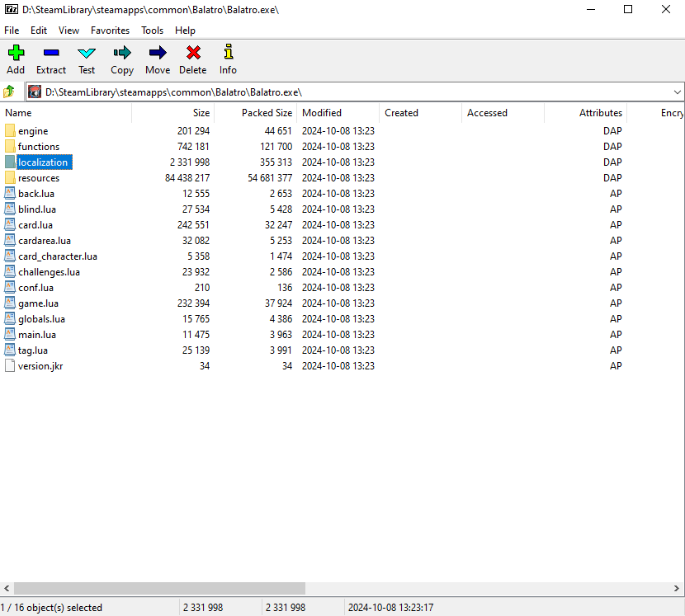Image resolution: width=685 pixels, height=616 pixels.
Task: Click status bar '1 / 16 object(s) selected'
Action: [x=51, y=607]
